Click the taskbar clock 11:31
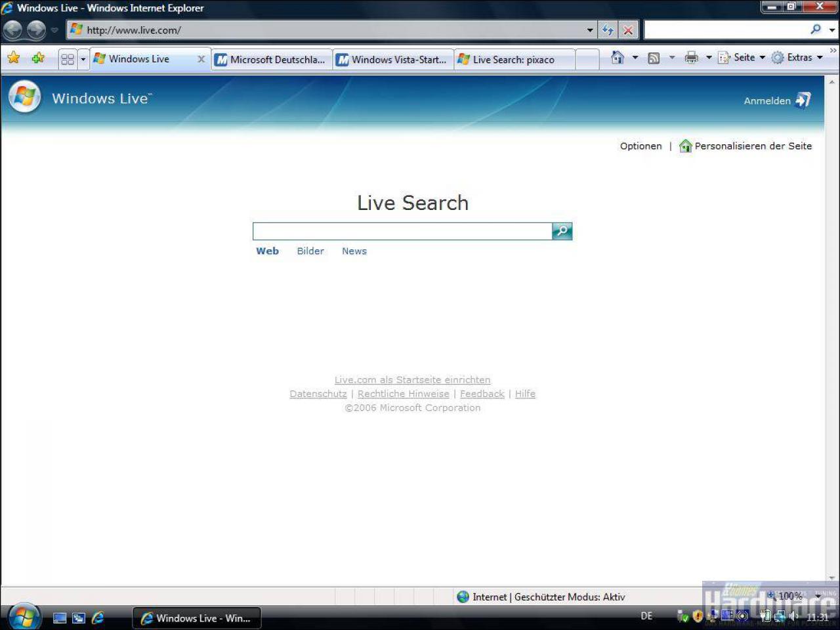The height and width of the screenshot is (630, 840). [x=818, y=617]
